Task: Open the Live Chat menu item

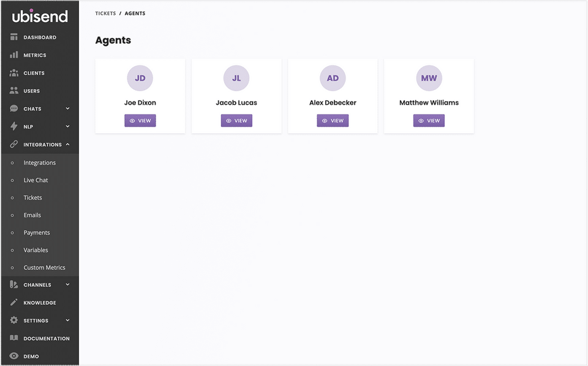Action: click(36, 180)
